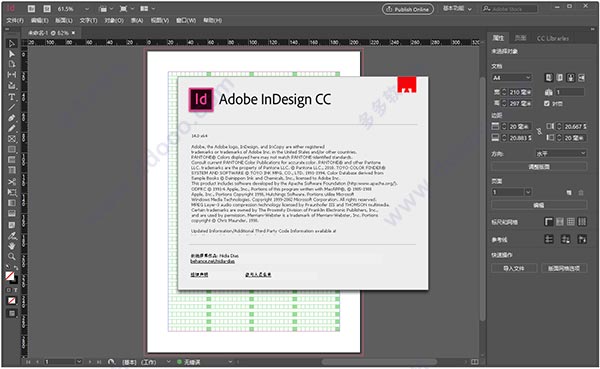
Task: Select the Horizontal Grid tool
Action: click(11, 160)
